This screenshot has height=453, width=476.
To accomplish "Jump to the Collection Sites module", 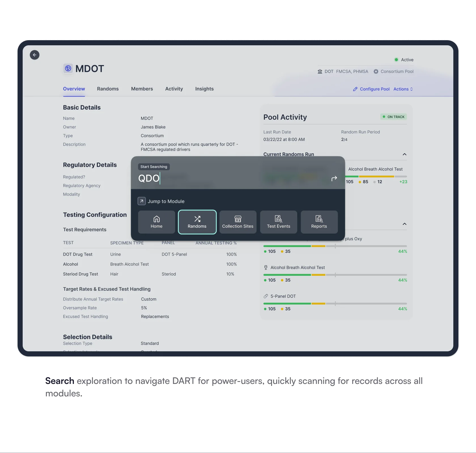I will [x=238, y=222].
